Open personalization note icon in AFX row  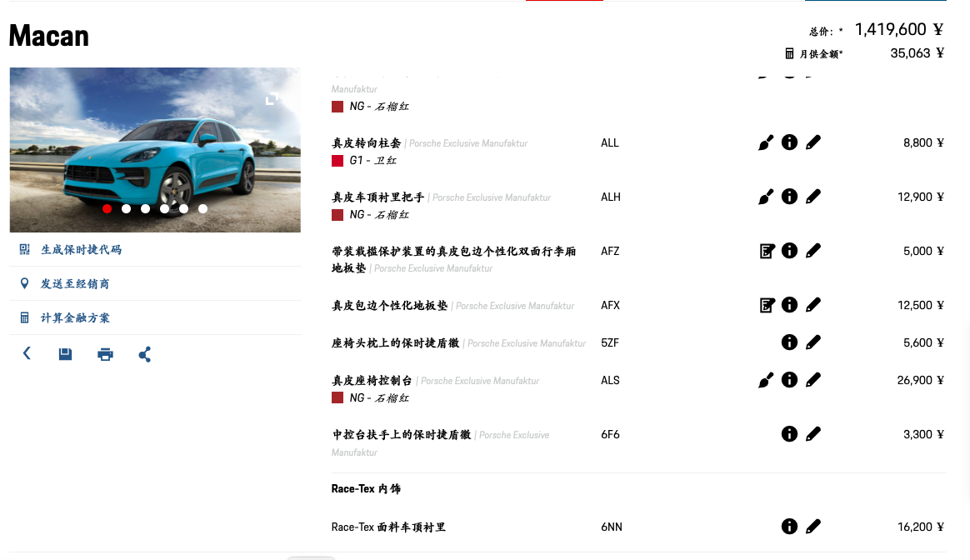(x=767, y=305)
